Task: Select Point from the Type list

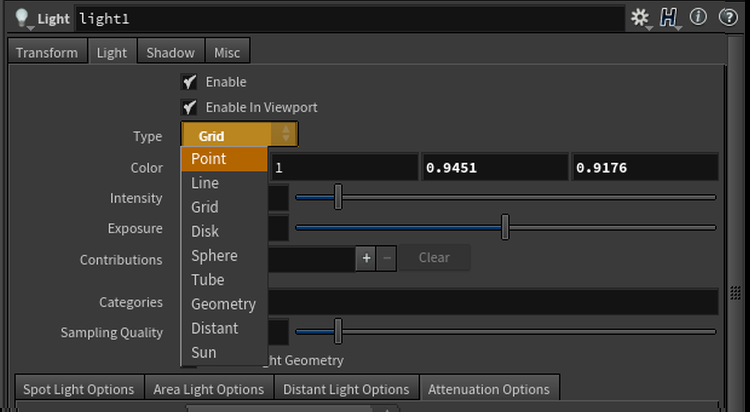Action: coord(224,159)
